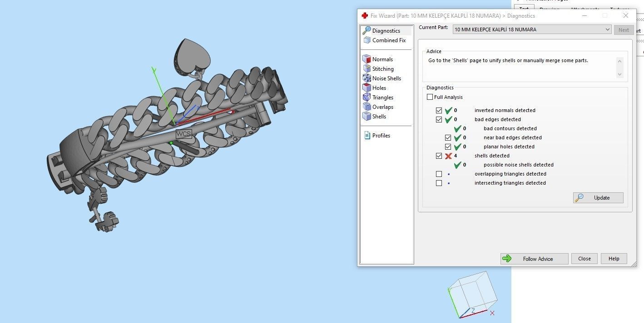Click the Update button
Image resolution: width=644 pixels, height=323 pixels.
(598, 198)
